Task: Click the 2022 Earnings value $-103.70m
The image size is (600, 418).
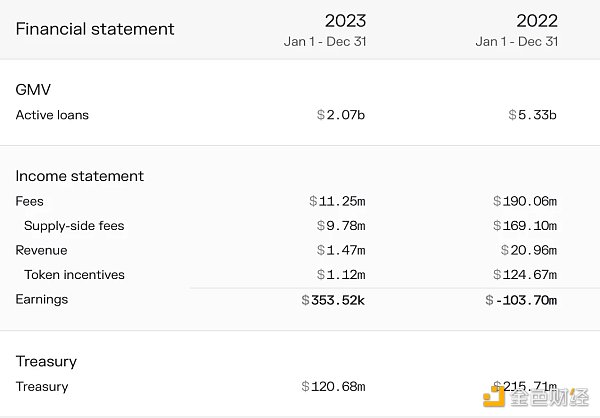Action: [x=520, y=300]
